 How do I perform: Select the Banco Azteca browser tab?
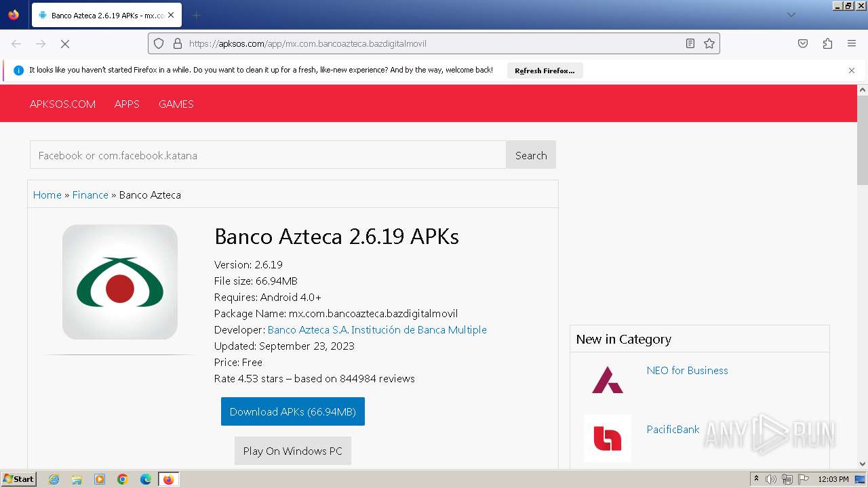[105, 15]
